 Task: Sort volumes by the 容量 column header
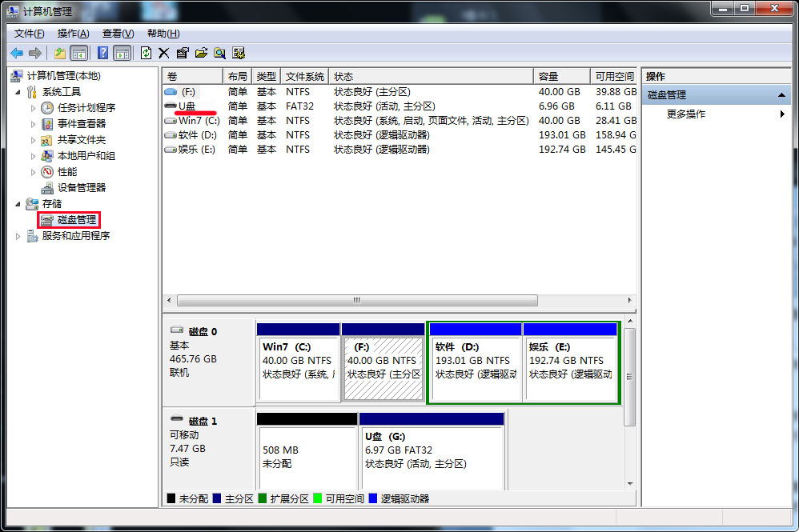tap(560, 76)
